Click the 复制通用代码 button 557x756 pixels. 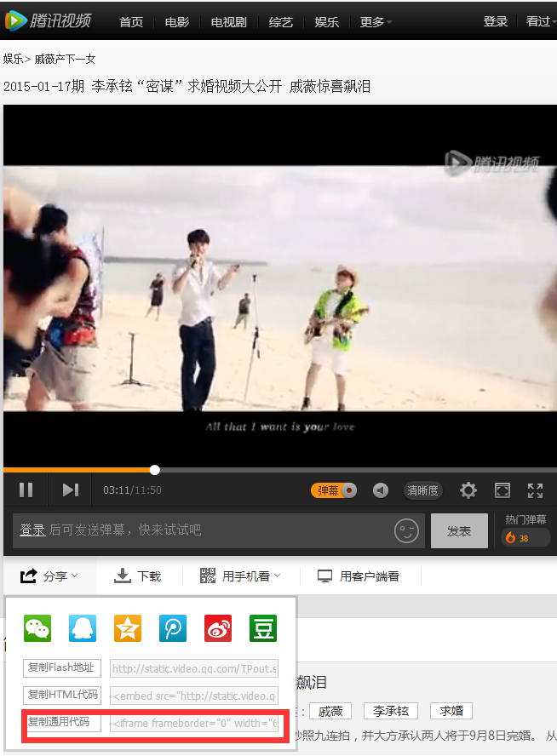(x=62, y=722)
